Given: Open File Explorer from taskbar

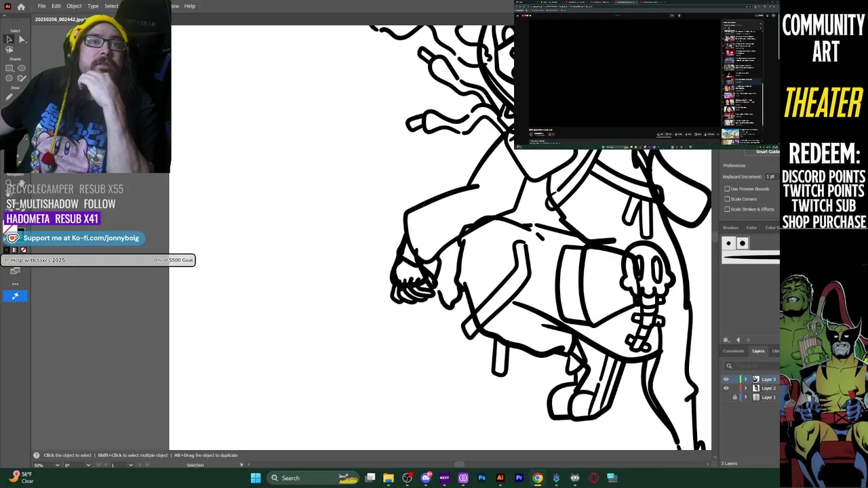Looking at the screenshot, I should [x=389, y=478].
